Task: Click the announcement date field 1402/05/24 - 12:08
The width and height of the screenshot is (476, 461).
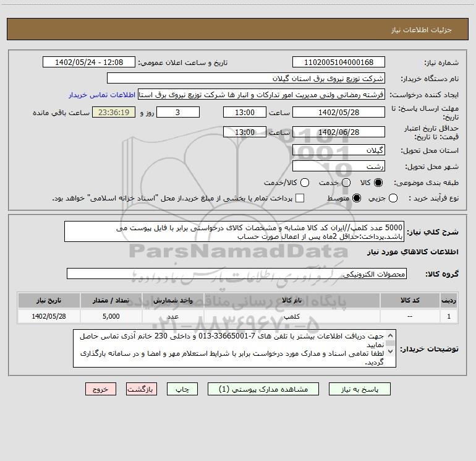Action: tap(89, 62)
